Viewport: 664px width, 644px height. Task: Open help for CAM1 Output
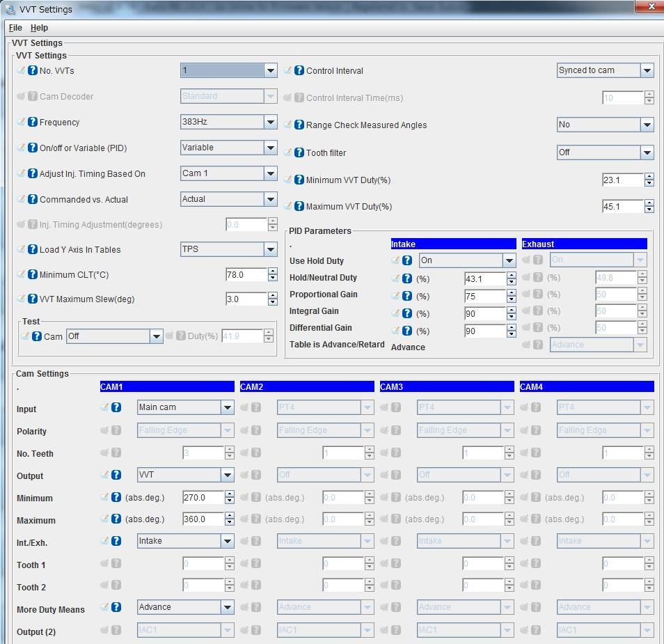click(116, 475)
